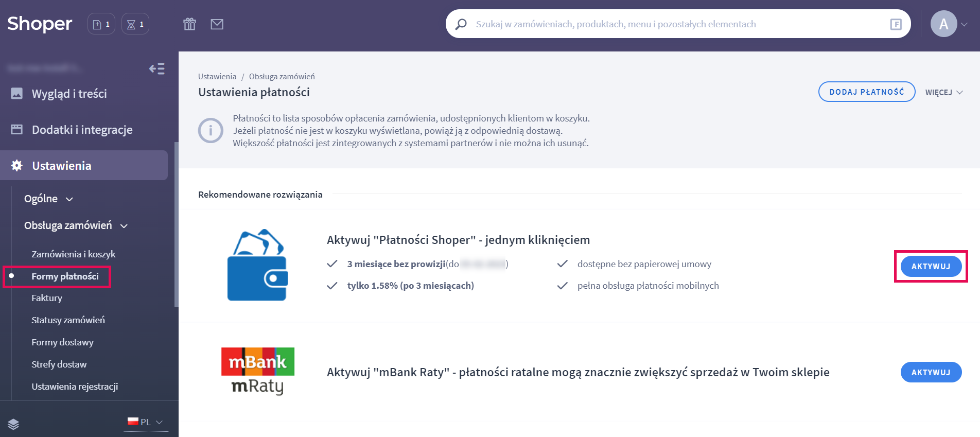Image resolution: width=980 pixels, height=437 pixels.
Task: Select Formy płatności in sidebar
Action: click(x=65, y=276)
